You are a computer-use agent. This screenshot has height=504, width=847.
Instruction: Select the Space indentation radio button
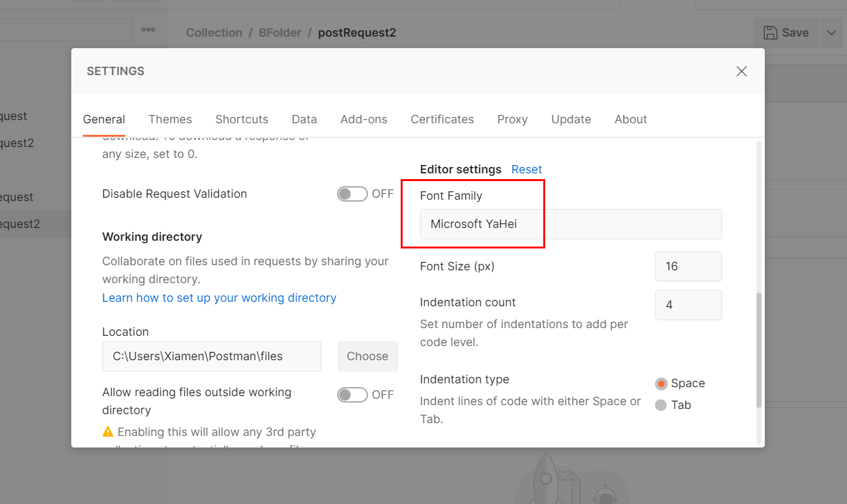click(661, 384)
